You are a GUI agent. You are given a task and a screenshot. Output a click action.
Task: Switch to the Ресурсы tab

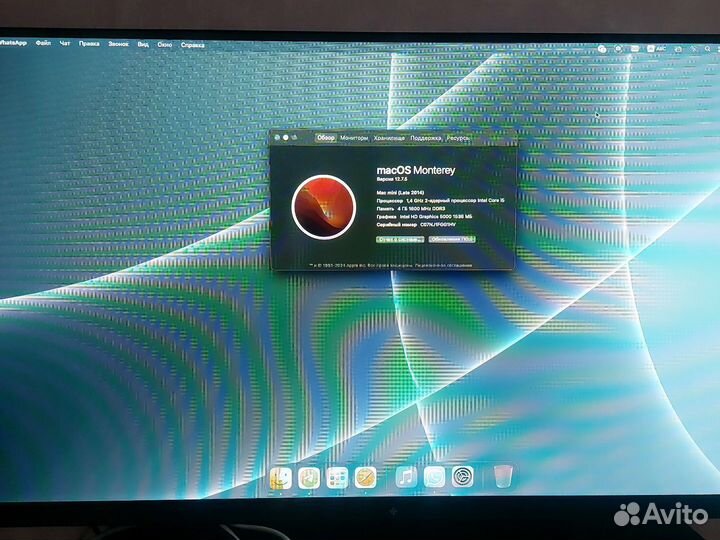pos(458,138)
